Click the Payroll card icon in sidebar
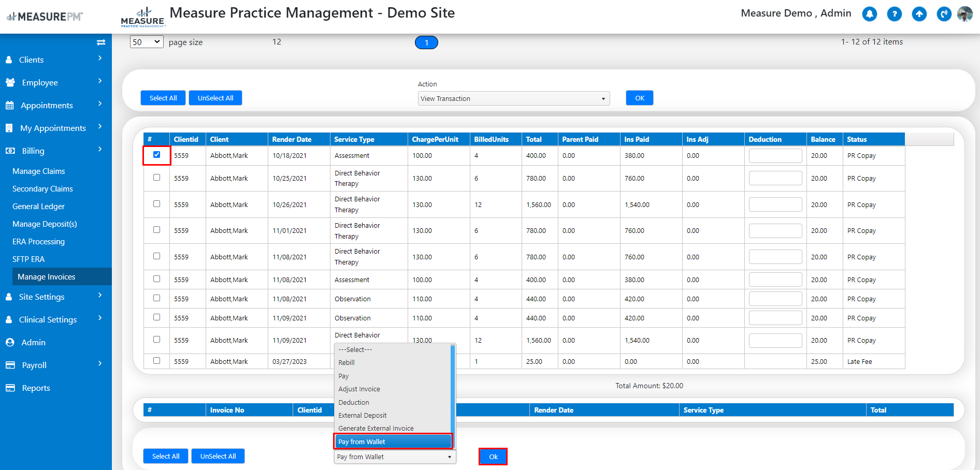980x470 pixels. (10, 365)
